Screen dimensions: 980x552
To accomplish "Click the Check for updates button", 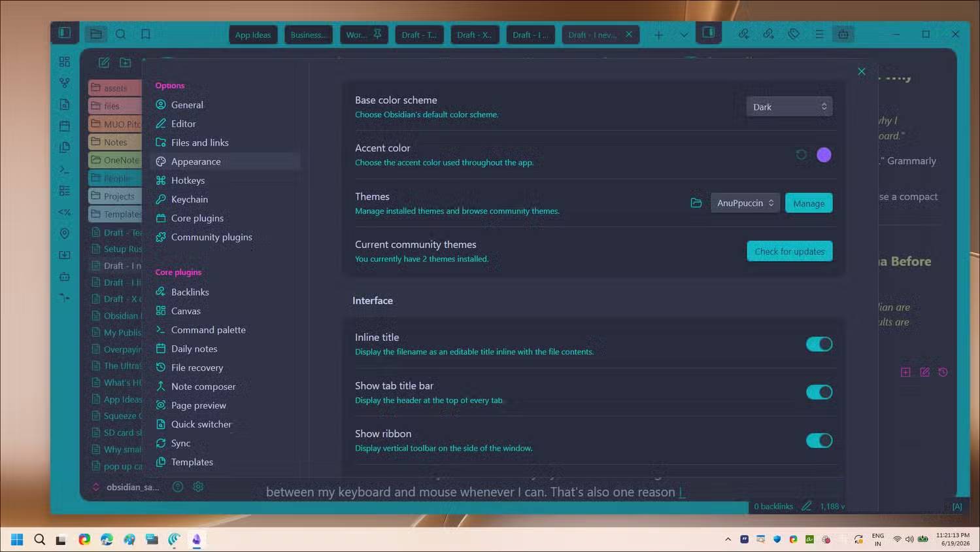I will 790,251.
